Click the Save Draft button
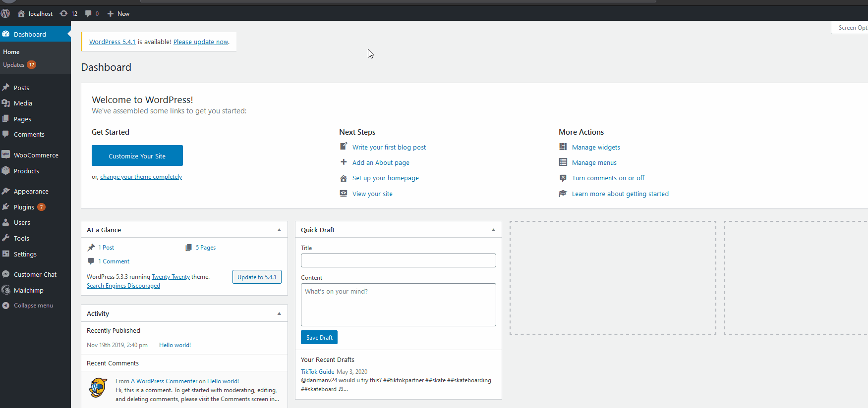 tap(319, 337)
